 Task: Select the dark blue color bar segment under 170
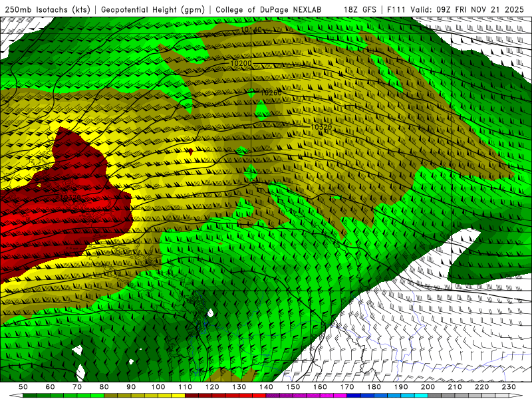coord(354,396)
